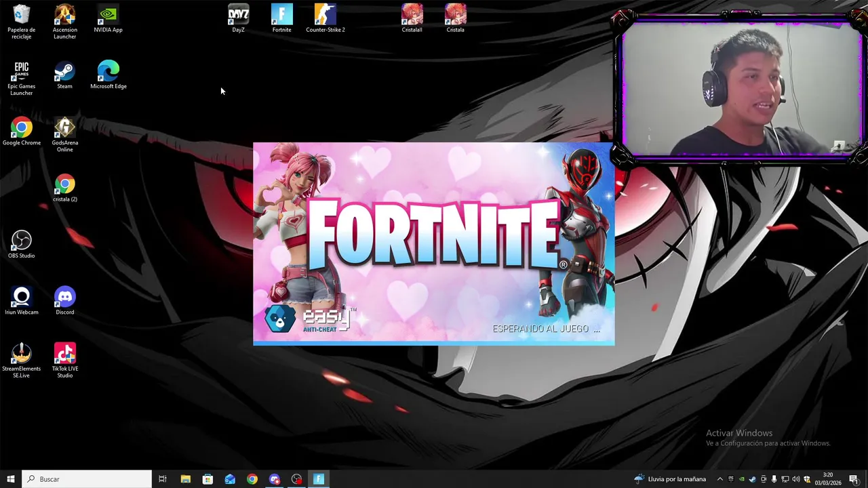The height and width of the screenshot is (488, 868).
Task: Select the Steam desktop icon
Action: tap(65, 75)
